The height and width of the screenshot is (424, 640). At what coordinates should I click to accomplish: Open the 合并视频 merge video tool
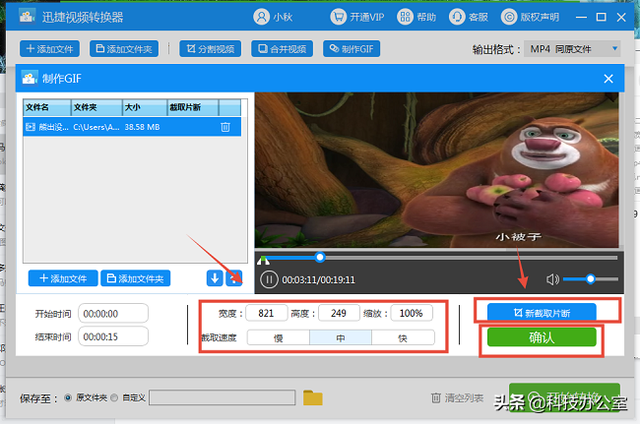click(x=282, y=49)
